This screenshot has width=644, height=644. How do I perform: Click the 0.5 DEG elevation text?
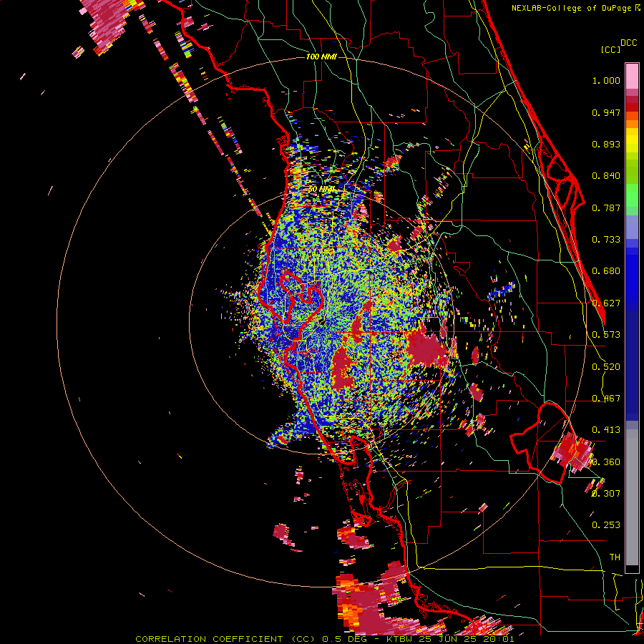(x=344, y=639)
